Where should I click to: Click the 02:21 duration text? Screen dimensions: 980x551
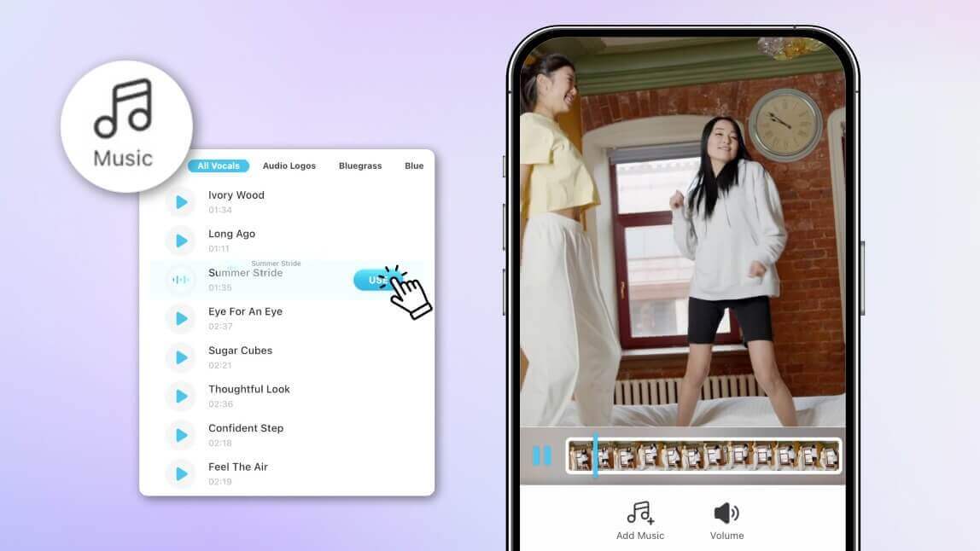pos(220,365)
